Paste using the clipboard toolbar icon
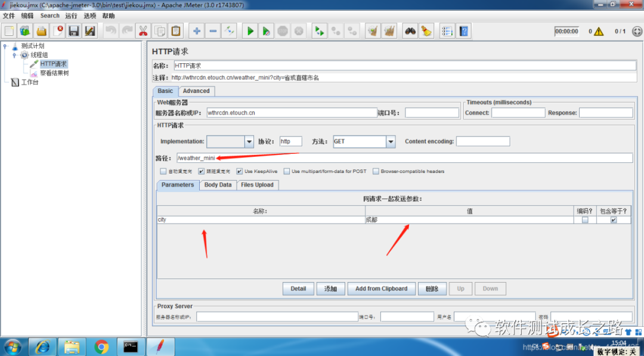 point(176,31)
